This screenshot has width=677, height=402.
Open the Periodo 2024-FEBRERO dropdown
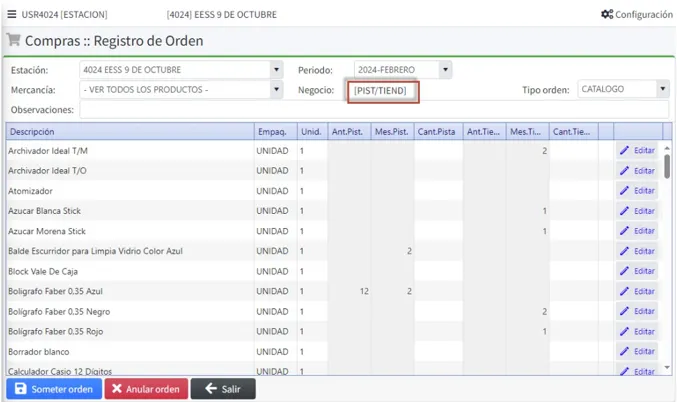click(x=445, y=69)
